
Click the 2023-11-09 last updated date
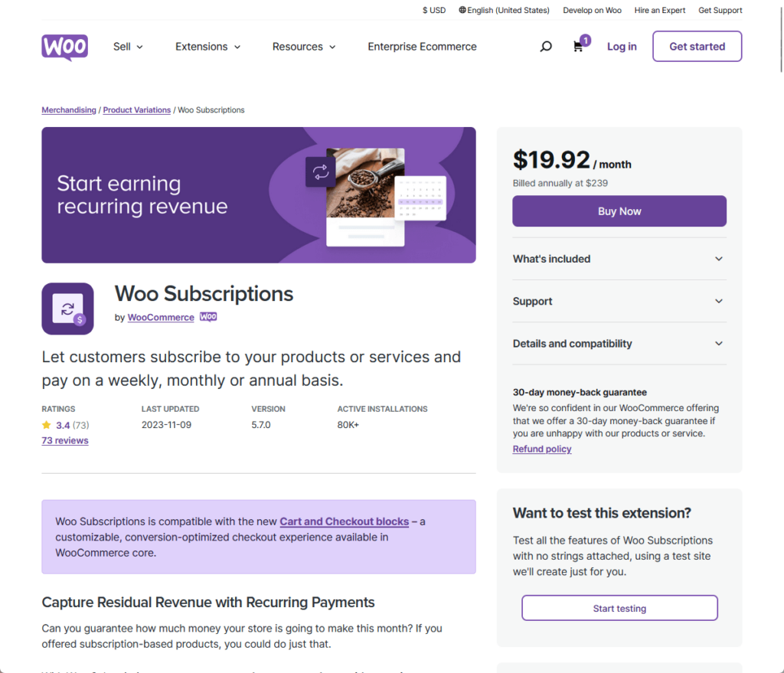click(x=166, y=425)
